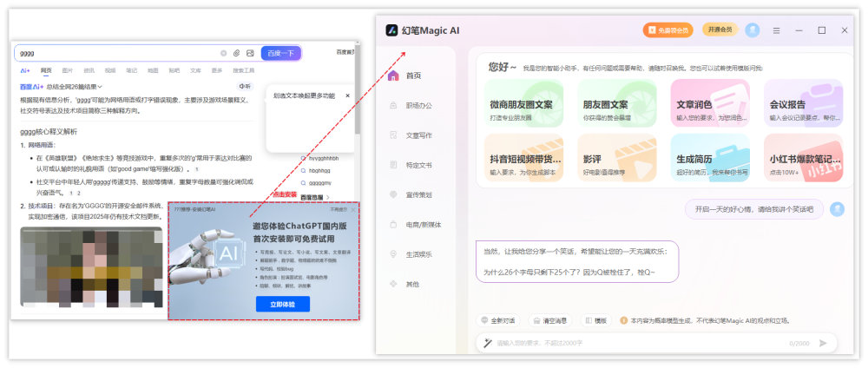Click the paperclip attachment icon in Baidu search bar
The width and height of the screenshot is (868, 368).
237,53
